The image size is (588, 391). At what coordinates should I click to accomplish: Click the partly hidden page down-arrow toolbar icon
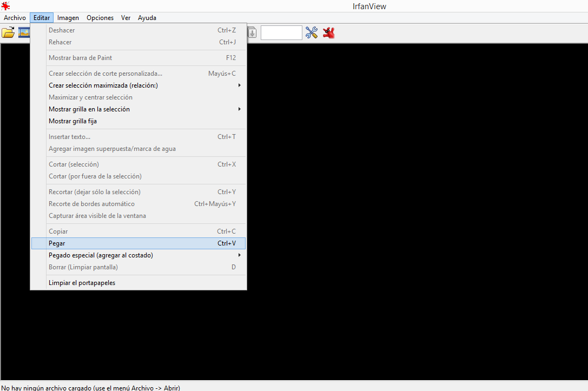pyautogui.click(x=252, y=32)
